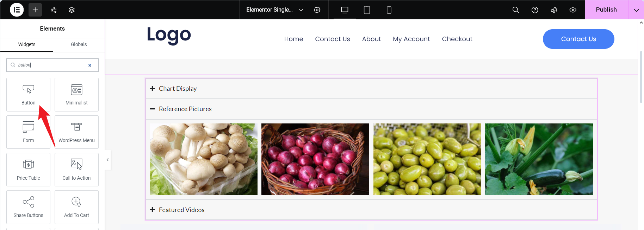Open the Add Element plus button
The image size is (644, 230).
point(35,10)
